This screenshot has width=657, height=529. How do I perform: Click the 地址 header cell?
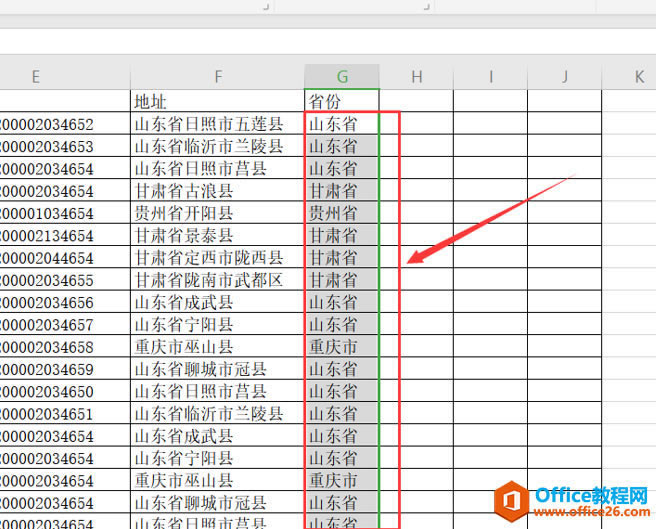click(217, 101)
